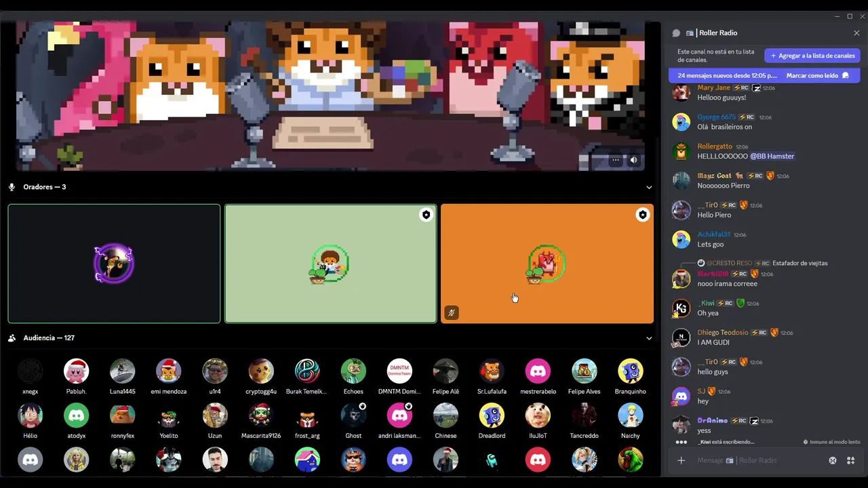Click Marcar como leído
The image size is (868, 488).
click(x=818, y=75)
